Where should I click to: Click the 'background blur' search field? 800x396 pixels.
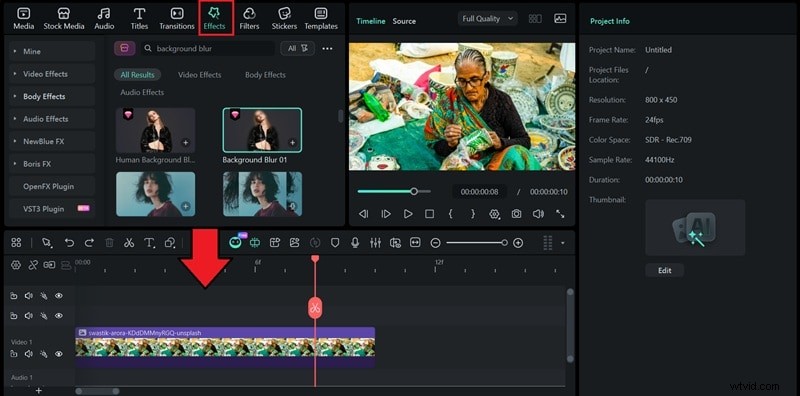(207, 48)
